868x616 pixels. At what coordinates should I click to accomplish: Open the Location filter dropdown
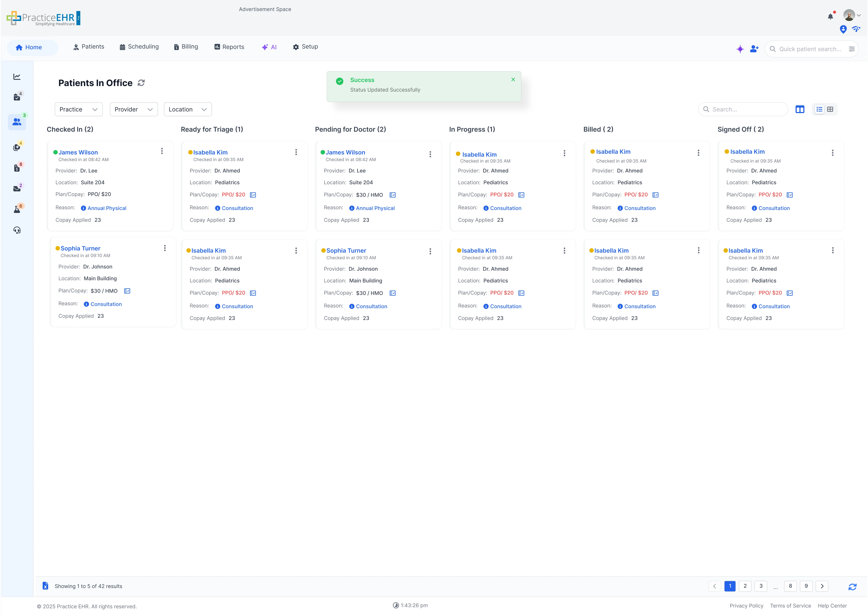pos(187,109)
